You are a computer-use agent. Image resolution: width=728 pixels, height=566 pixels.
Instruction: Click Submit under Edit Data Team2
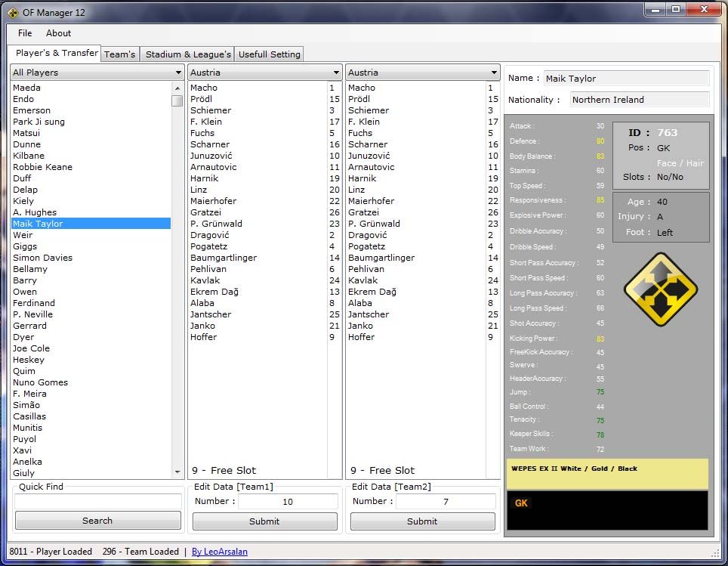click(422, 521)
